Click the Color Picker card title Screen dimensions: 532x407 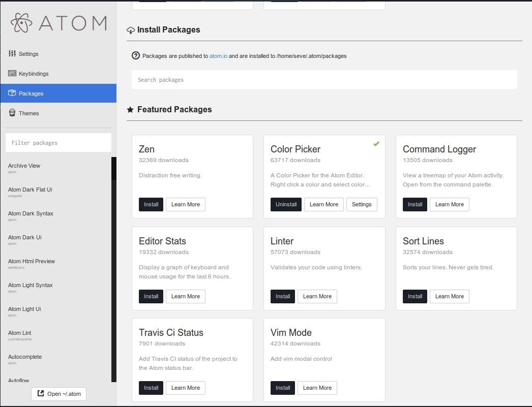(295, 149)
